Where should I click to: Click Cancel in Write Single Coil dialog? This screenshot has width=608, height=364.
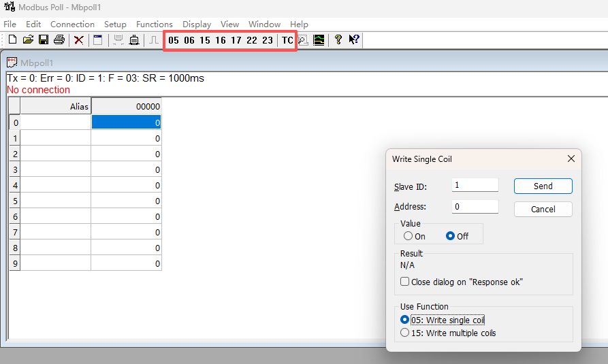click(x=543, y=209)
